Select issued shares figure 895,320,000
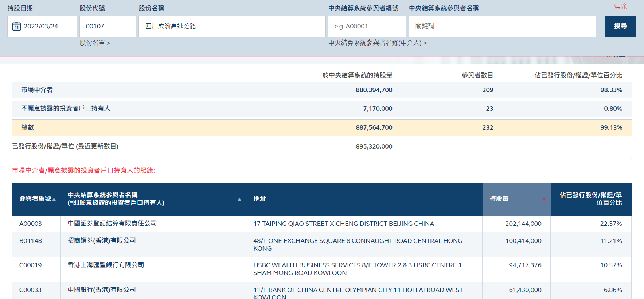 pyautogui.click(x=374, y=146)
